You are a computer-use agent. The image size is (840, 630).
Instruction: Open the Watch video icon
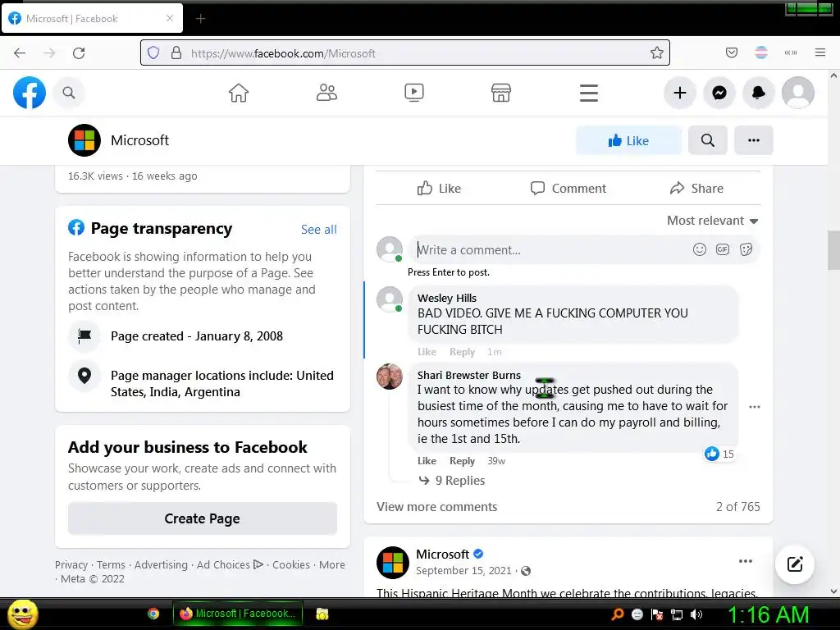point(413,93)
